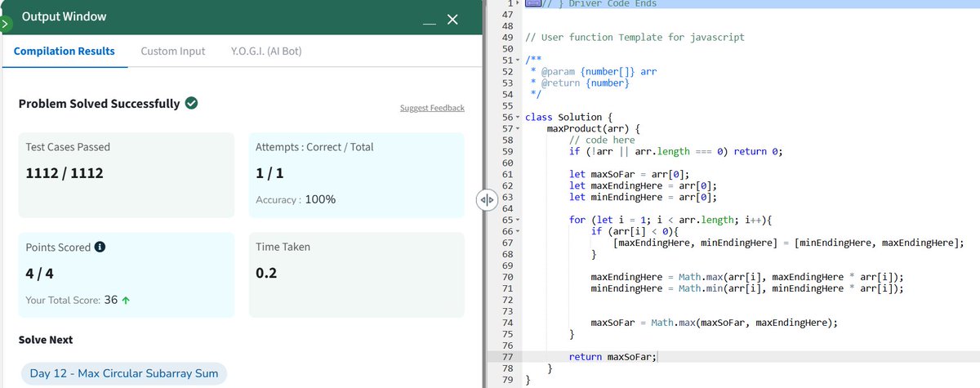Click the 'maxEndingHere = Math.max(...)' line

(747, 277)
